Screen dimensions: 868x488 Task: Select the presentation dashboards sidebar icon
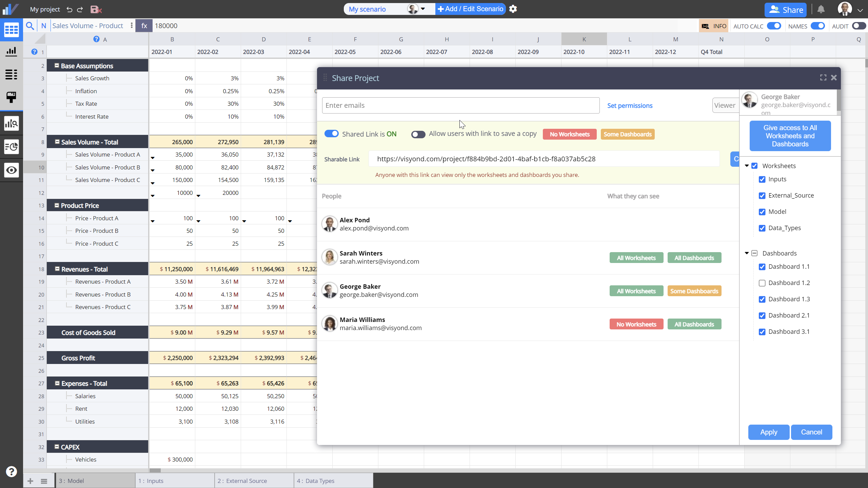pos(12,147)
